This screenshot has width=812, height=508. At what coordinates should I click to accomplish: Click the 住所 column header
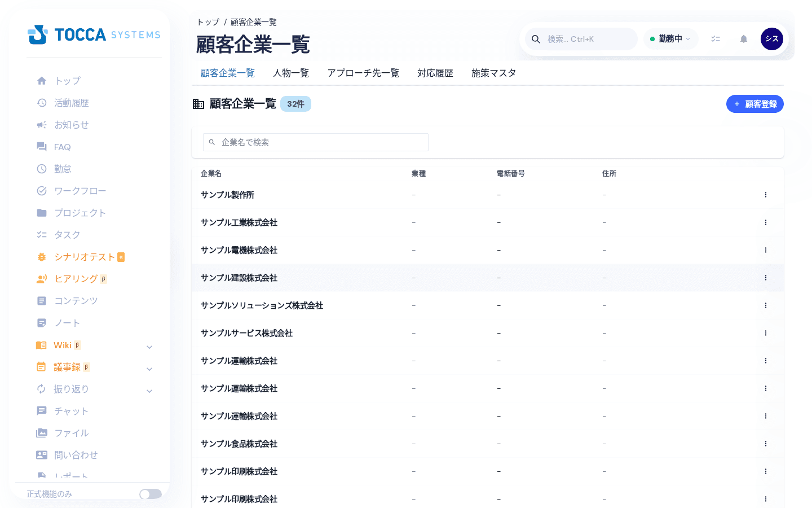610,173
